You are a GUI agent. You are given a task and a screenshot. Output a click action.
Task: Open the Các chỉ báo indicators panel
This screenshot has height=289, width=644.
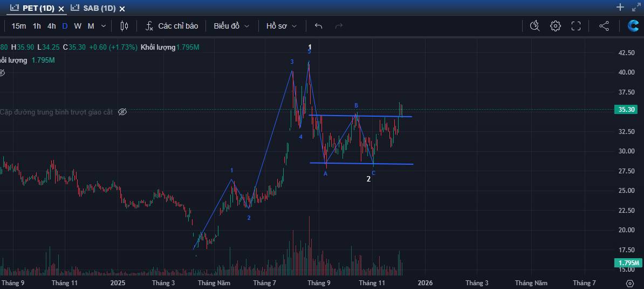point(172,26)
